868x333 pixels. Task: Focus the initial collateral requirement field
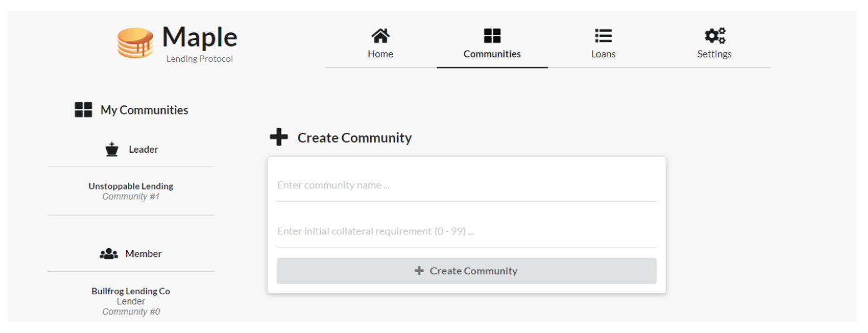click(x=466, y=231)
